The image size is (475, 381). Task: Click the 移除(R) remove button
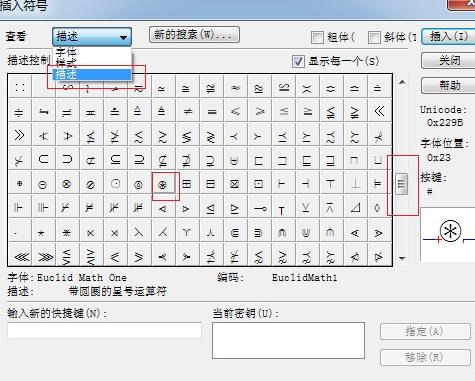(425, 357)
